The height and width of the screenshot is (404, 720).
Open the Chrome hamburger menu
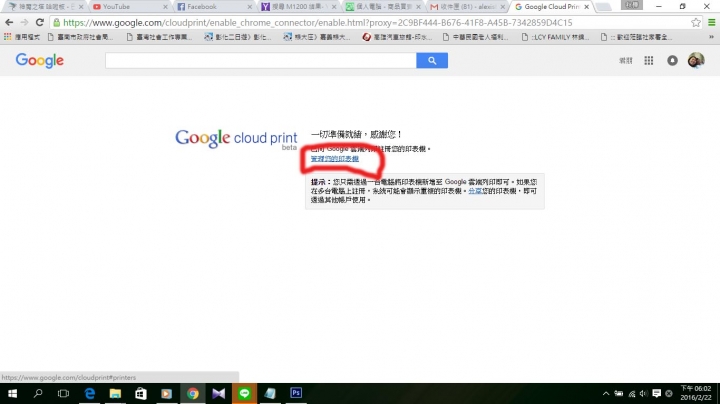tap(712, 22)
